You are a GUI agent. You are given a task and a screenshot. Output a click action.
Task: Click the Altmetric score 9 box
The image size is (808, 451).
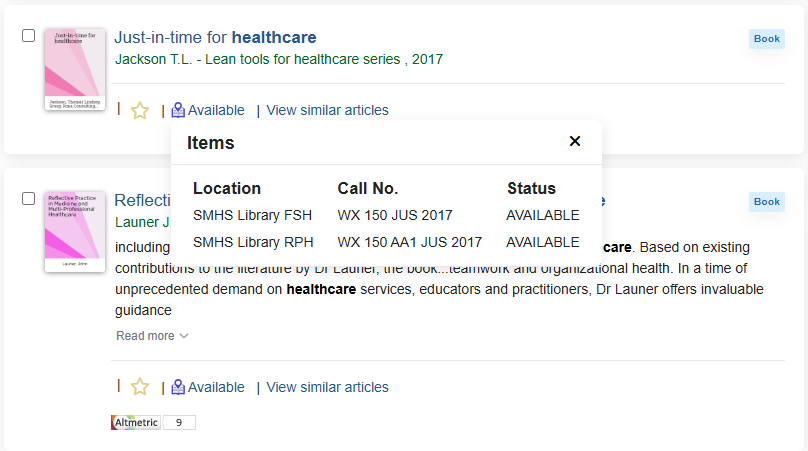pyautogui.click(x=179, y=423)
